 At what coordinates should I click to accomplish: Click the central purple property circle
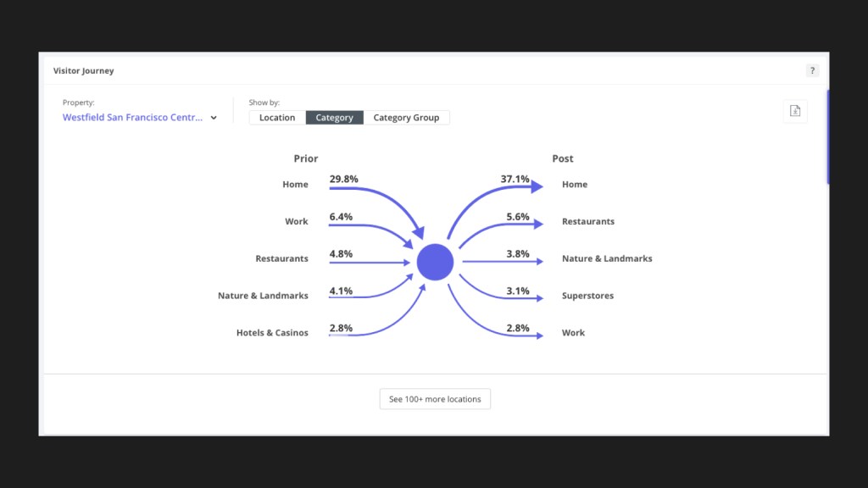pyautogui.click(x=435, y=262)
